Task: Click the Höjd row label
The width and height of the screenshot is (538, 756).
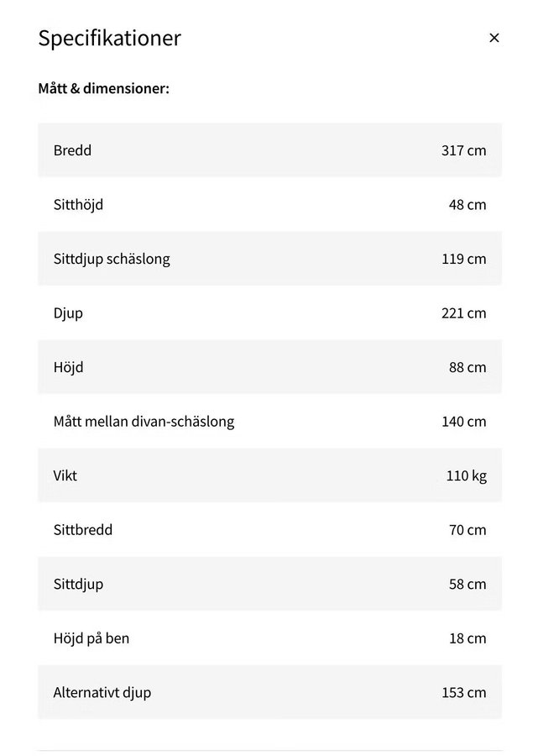Action: point(69,367)
